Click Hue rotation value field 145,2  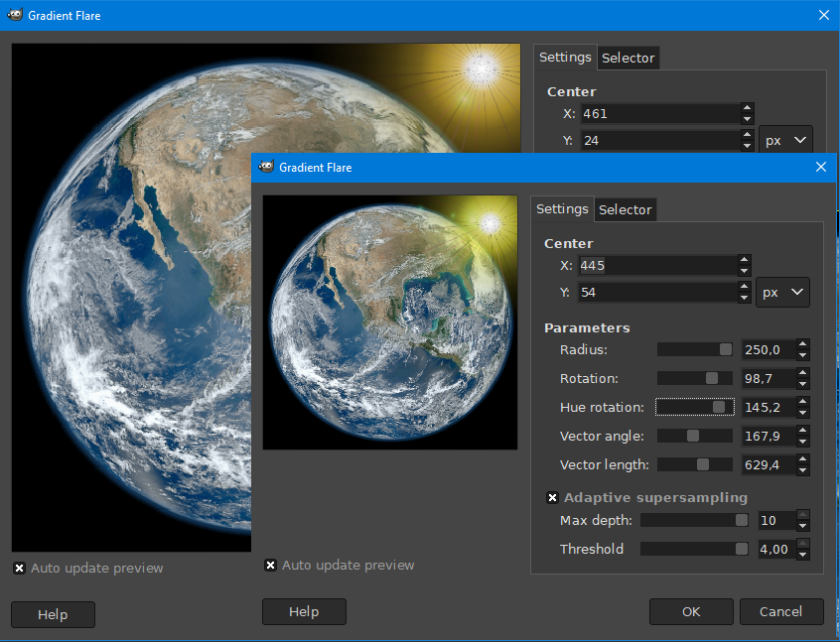tap(769, 408)
